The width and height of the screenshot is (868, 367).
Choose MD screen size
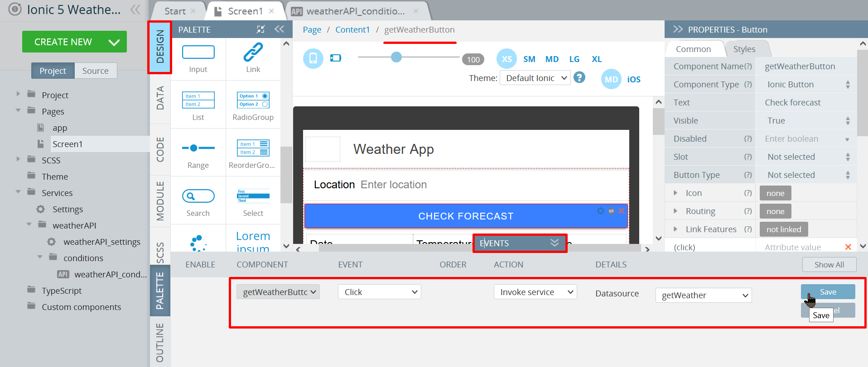(552, 59)
